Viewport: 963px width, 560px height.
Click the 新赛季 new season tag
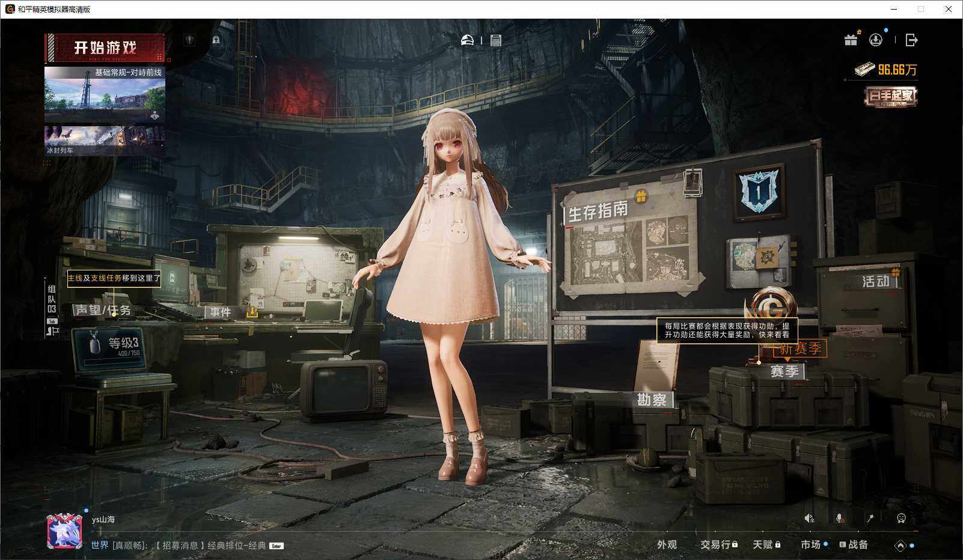[x=800, y=348]
